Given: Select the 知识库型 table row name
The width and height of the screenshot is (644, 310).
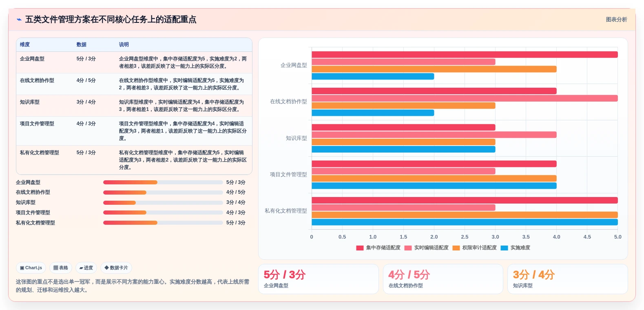Looking at the screenshot, I should (30, 102).
